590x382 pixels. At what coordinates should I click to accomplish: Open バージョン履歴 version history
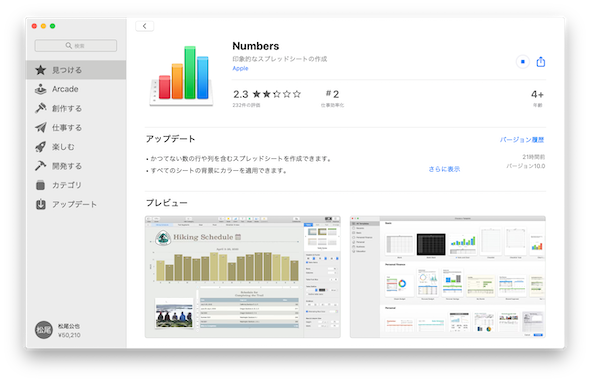click(522, 140)
